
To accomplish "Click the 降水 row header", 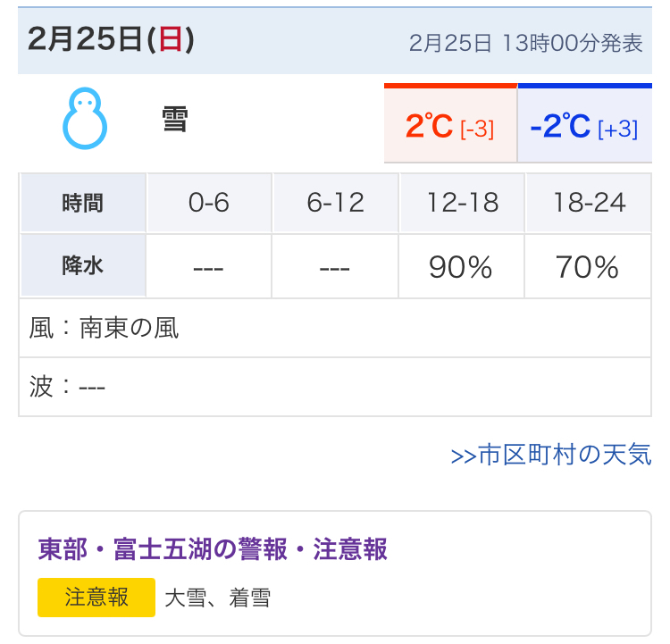I will pos(82,266).
